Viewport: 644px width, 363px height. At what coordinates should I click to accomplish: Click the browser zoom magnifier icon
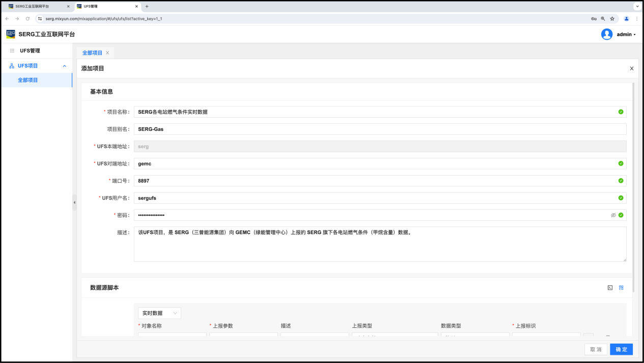point(603,19)
